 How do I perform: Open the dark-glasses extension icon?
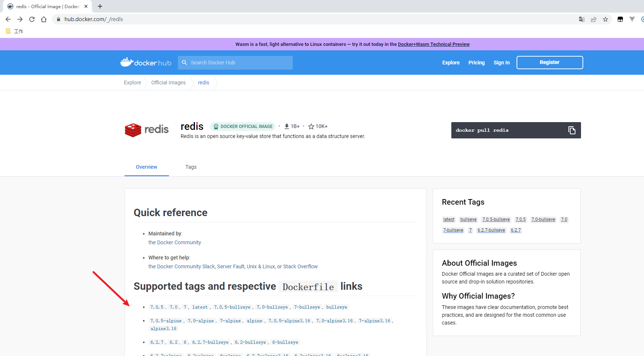(x=620, y=19)
